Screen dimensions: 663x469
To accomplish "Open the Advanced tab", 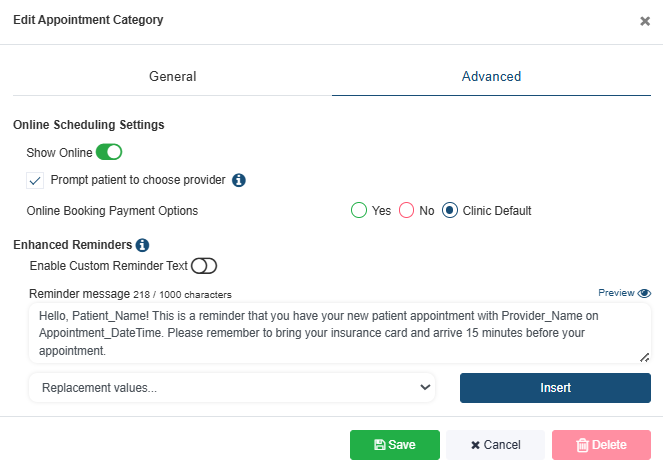I will [x=491, y=76].
